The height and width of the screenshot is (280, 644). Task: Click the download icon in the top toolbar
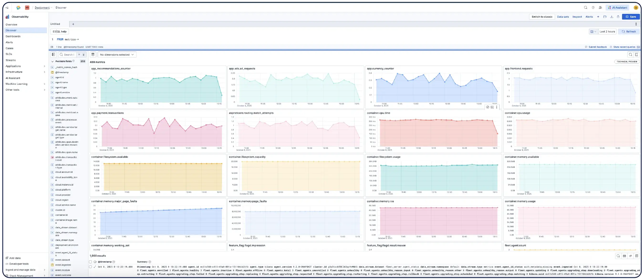point(612,16)
